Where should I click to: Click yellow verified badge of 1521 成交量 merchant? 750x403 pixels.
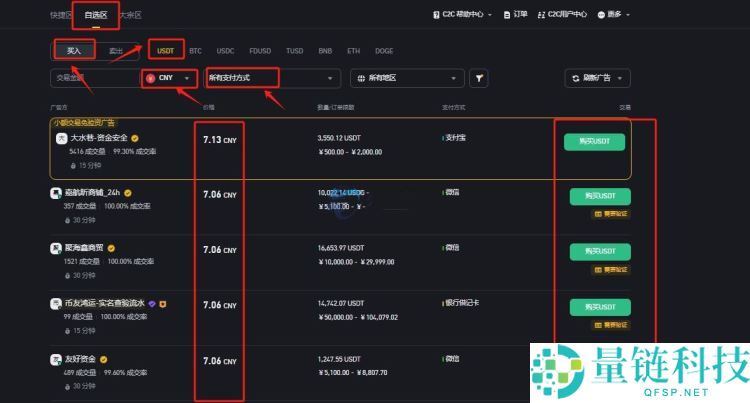tap(111, 248)
